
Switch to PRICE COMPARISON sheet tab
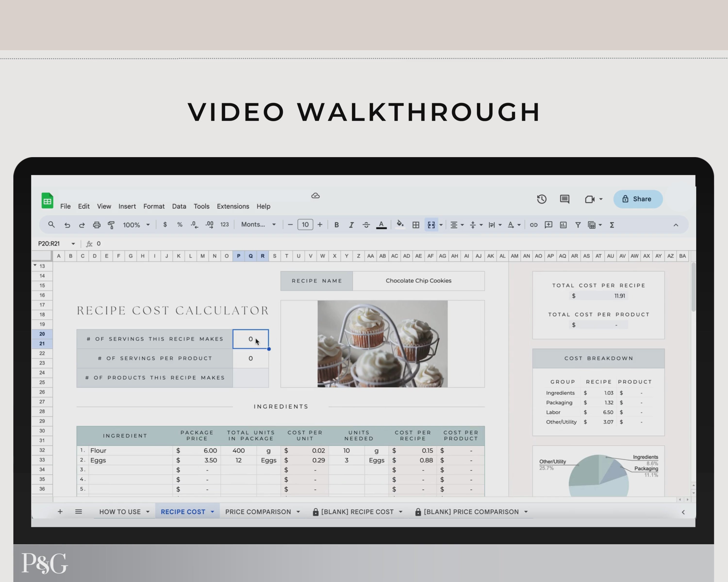(x=258, y=512)
